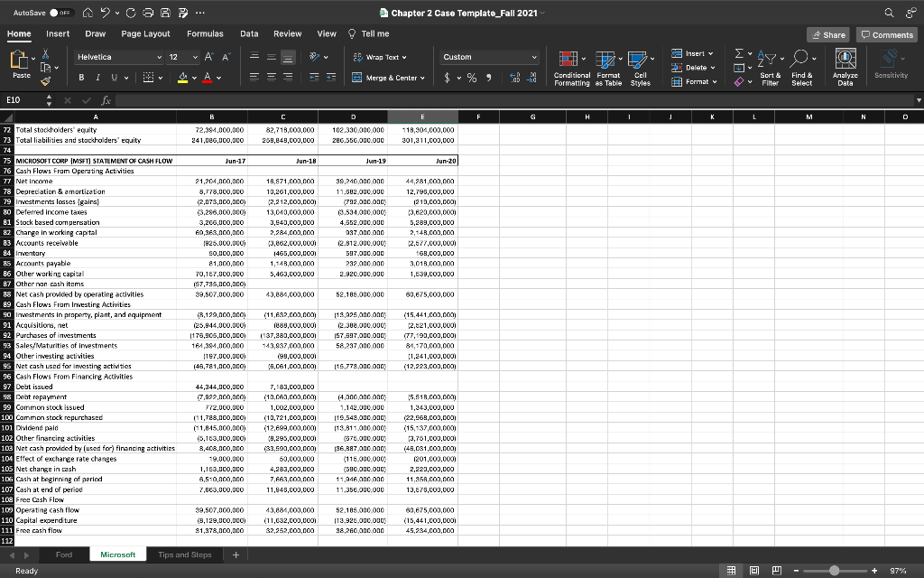924x578 pixels.
Task: Switch to Tips and Steps sheet tab
Action: tap(184, 555)
